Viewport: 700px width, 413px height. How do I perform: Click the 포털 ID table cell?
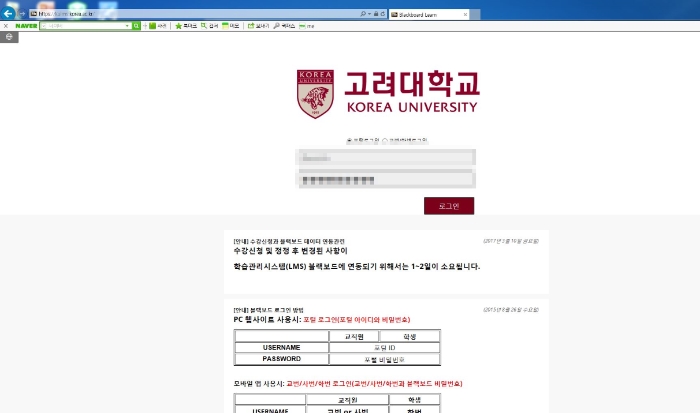click(384, 347)
